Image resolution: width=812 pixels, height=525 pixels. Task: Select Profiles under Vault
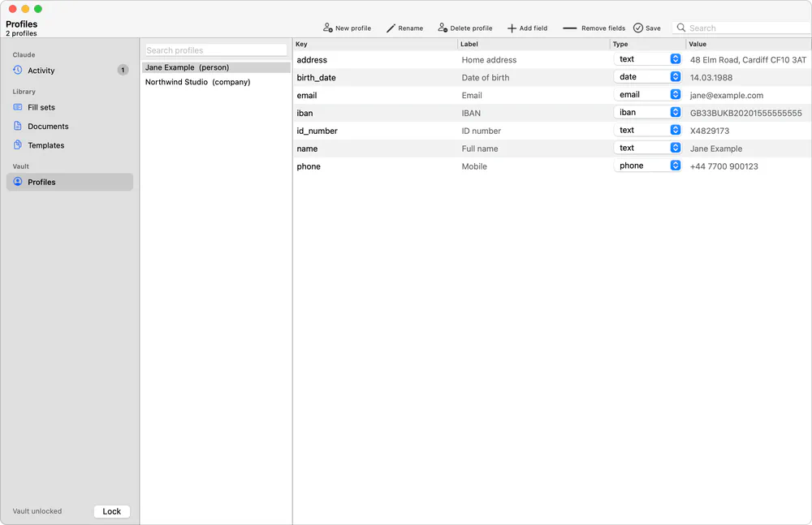coord(70,182)
